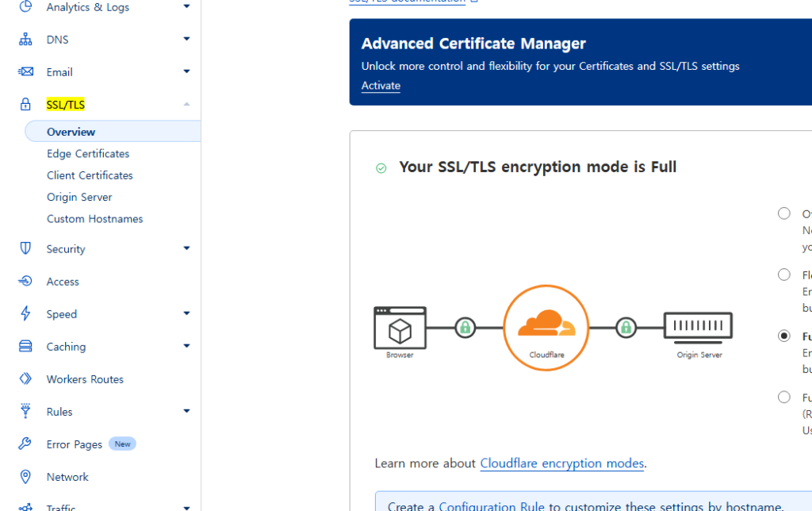Image resolution: width=812 pixels, height=511 pixels.
Task: Click the Traffic sidebar icon
Action: 25,507
